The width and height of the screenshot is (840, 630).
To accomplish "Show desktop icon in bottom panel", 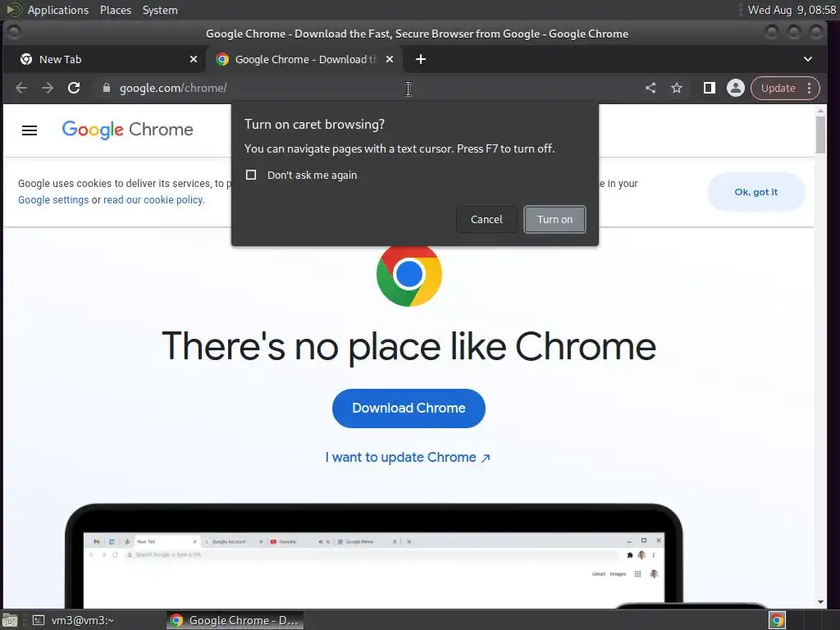I will point(10,620).
